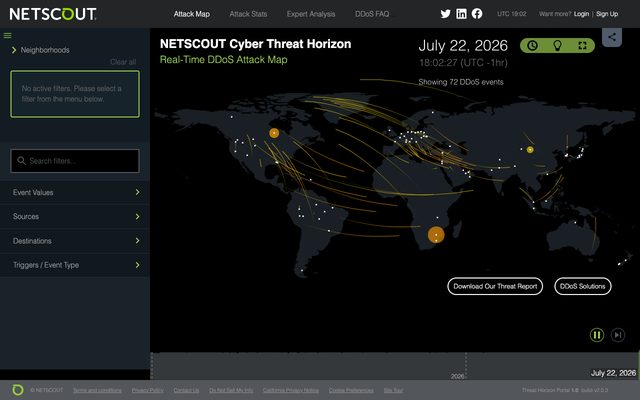Image resolution: width=640 pixels, height=400 pixels.
Task: Select the North America orange attack bubble
Action: (274, 133)
